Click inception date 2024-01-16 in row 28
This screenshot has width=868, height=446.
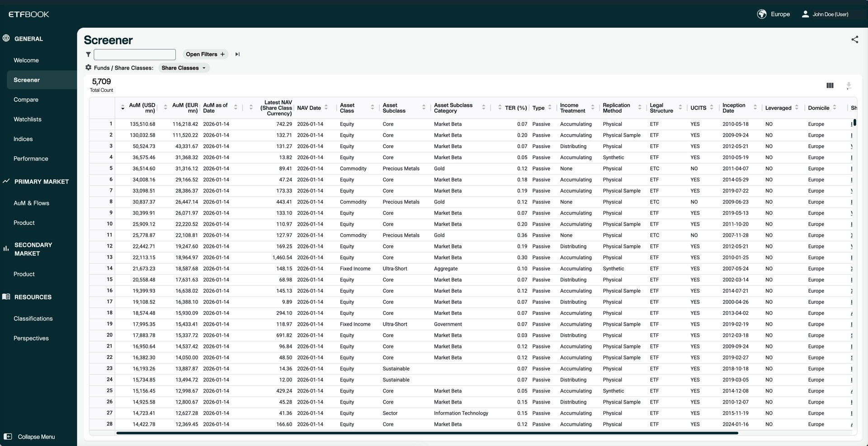736,424
